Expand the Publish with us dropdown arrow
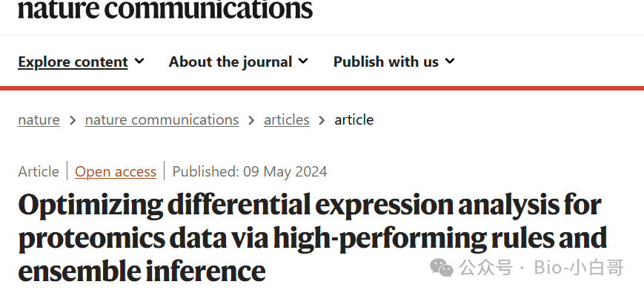 (450, 62)
